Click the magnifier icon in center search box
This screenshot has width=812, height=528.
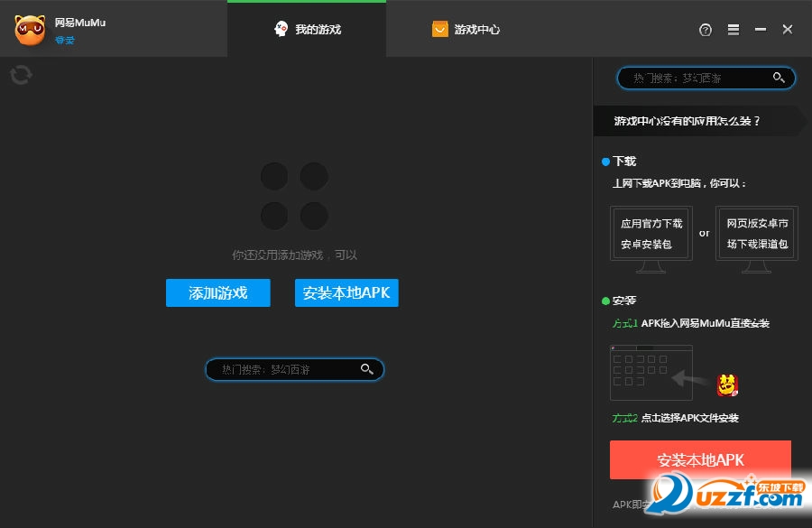coord(367,369)
